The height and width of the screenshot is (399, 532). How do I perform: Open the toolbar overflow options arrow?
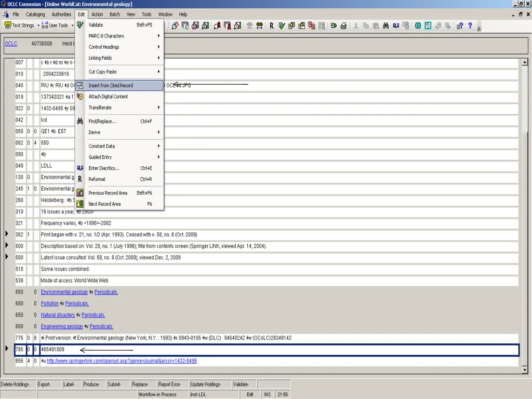click(x=479, y=29)
